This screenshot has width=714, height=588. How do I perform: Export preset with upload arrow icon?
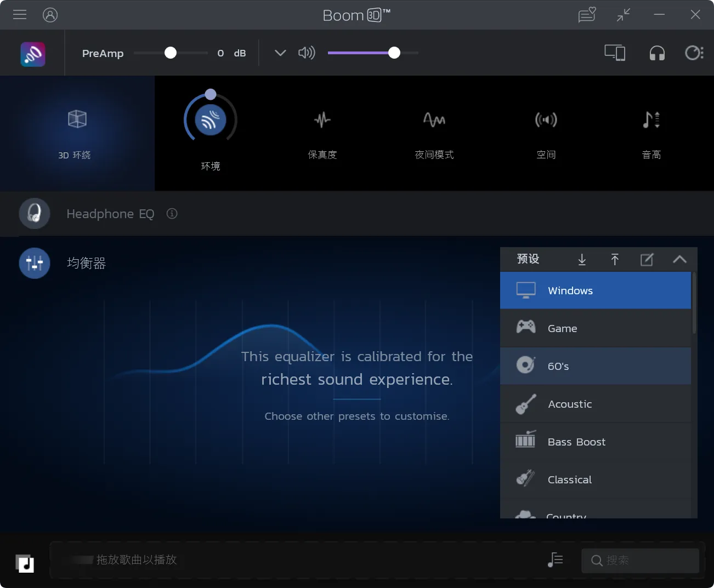[x=615, y=259]
